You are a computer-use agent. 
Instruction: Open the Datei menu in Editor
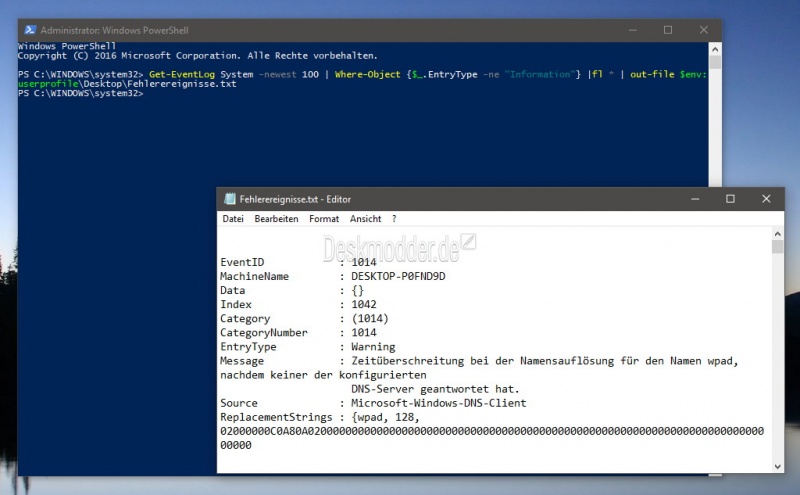[233, 219]
